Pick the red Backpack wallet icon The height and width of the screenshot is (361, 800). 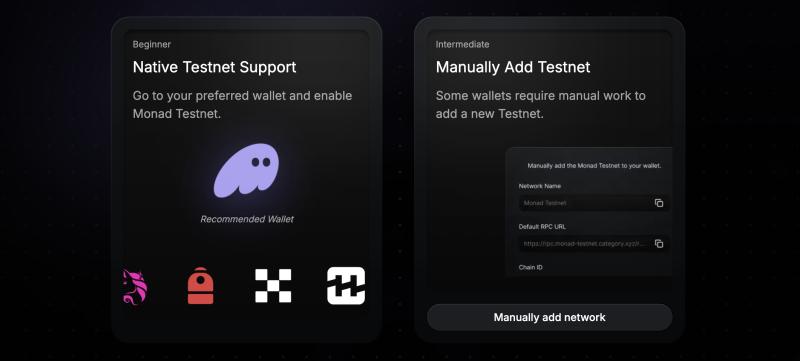point(201,286)
